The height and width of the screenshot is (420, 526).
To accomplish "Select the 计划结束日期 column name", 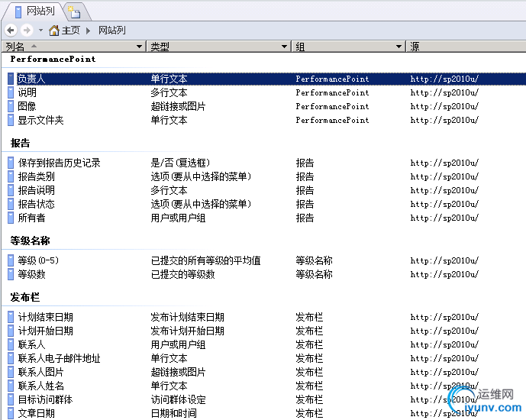I will click(45, 317).
